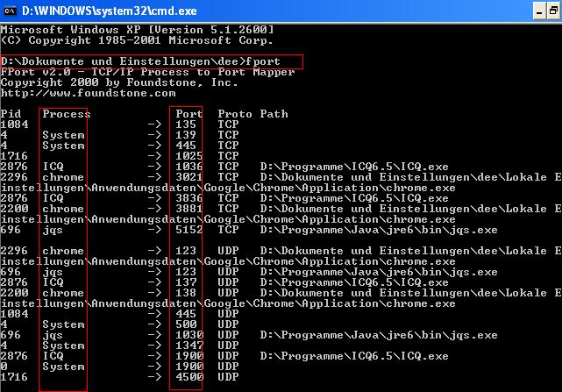Image resolution: width=562 pixels, height=392 pixels.
Task: Click port value 138
Action: coord(186,293)
